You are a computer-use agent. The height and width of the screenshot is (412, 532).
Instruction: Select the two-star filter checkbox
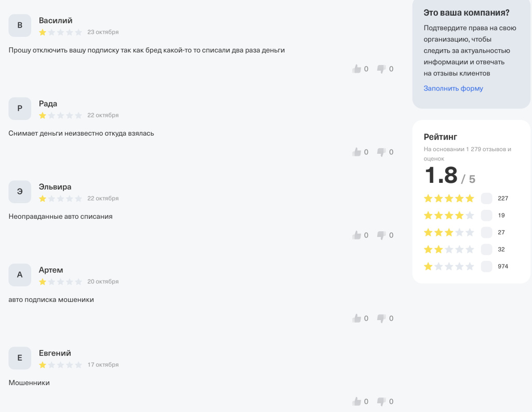pyautogui.click(x=486, y=249)
